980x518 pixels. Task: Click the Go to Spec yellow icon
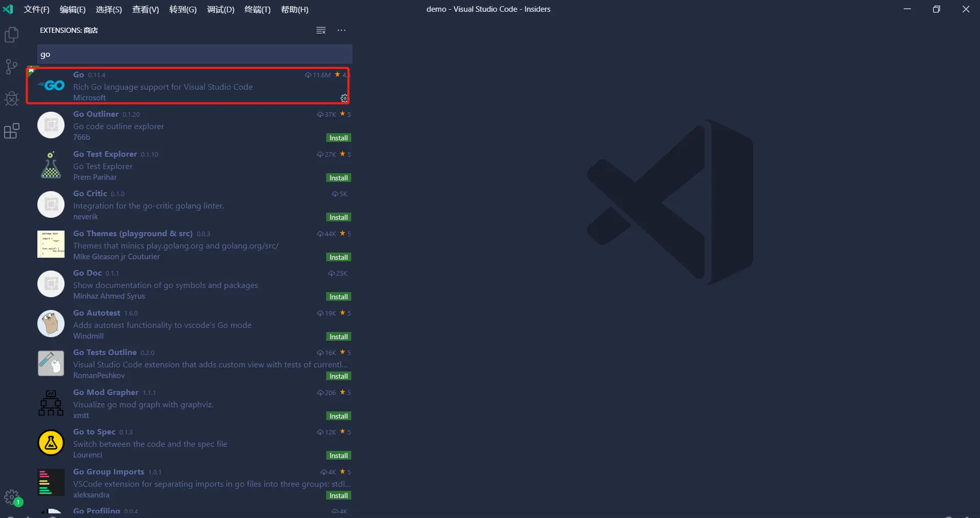(x=51, y=443)
